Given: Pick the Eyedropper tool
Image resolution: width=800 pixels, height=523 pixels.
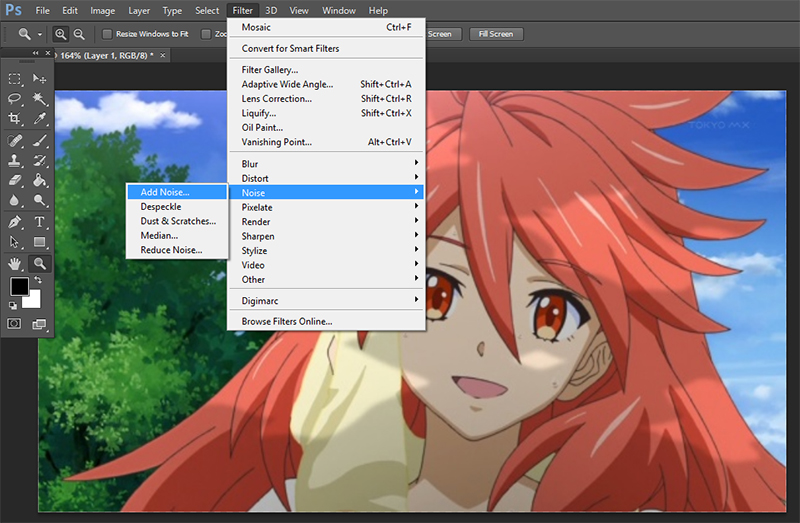Looking at the screenshot, I should pos(40,119).
